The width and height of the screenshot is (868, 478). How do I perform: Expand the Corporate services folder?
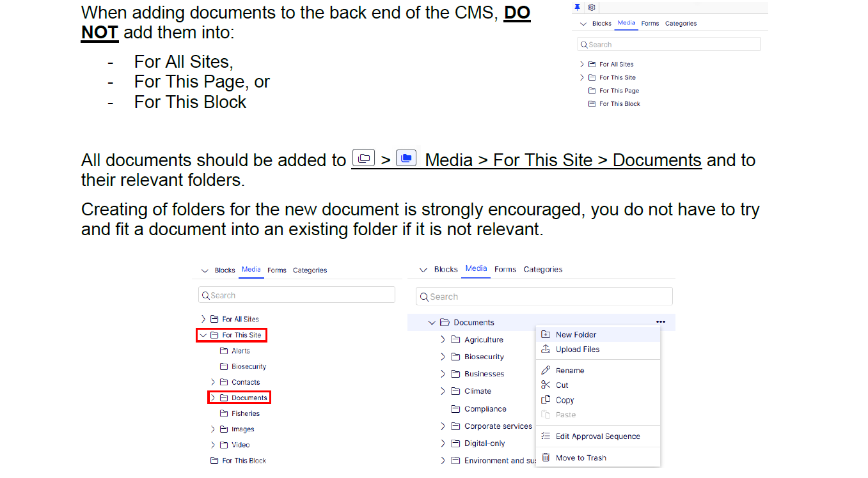pyautogui.click(x=443, y=426)
